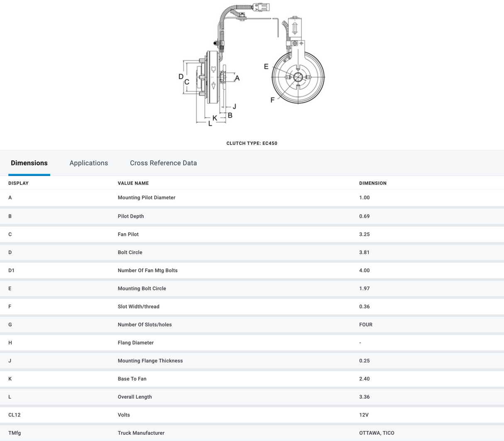504x441 pixels.
Task: Select the Slot Width/thread label
Action: click(x=139, y=306)
